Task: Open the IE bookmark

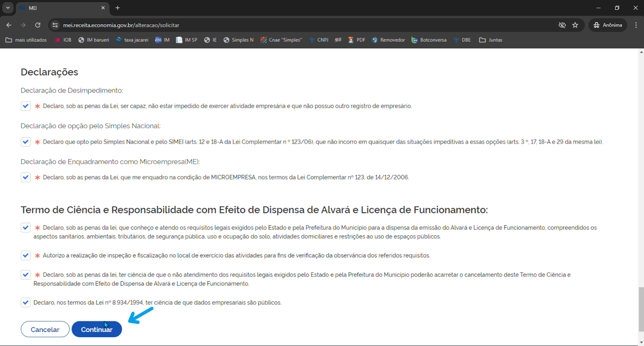Action: 211,40
